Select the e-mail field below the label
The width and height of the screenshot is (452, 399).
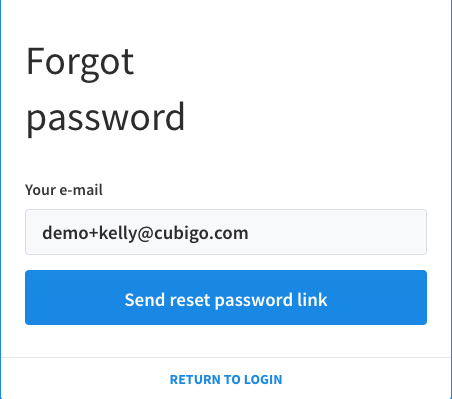(226, 232)
